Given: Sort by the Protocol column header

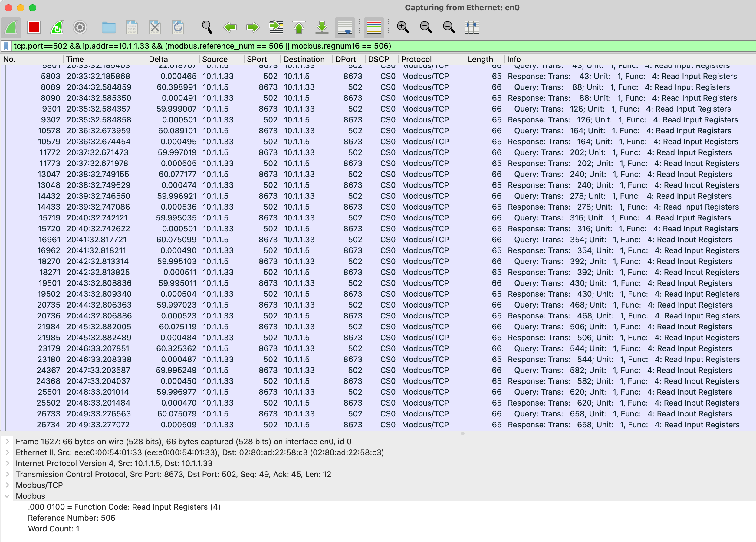Looking at the screenshot, I should point(416,59).
